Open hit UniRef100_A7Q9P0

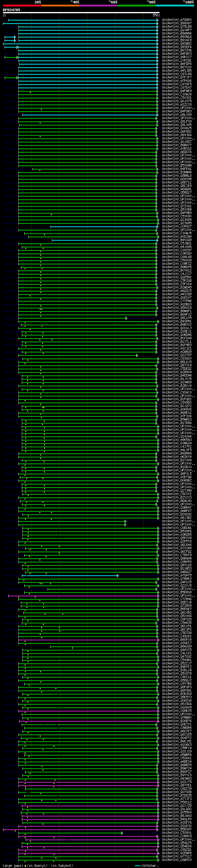click(x=176, y=20)
